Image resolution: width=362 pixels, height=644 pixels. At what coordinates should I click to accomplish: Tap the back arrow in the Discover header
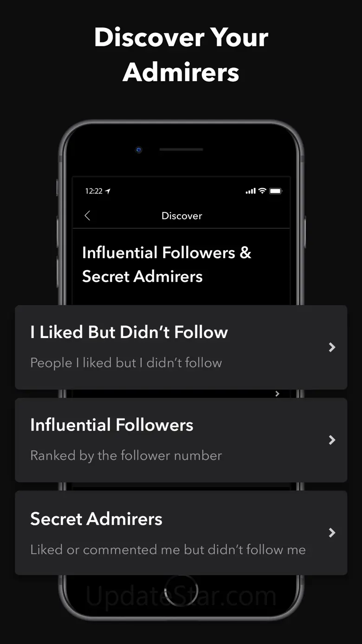87,215
